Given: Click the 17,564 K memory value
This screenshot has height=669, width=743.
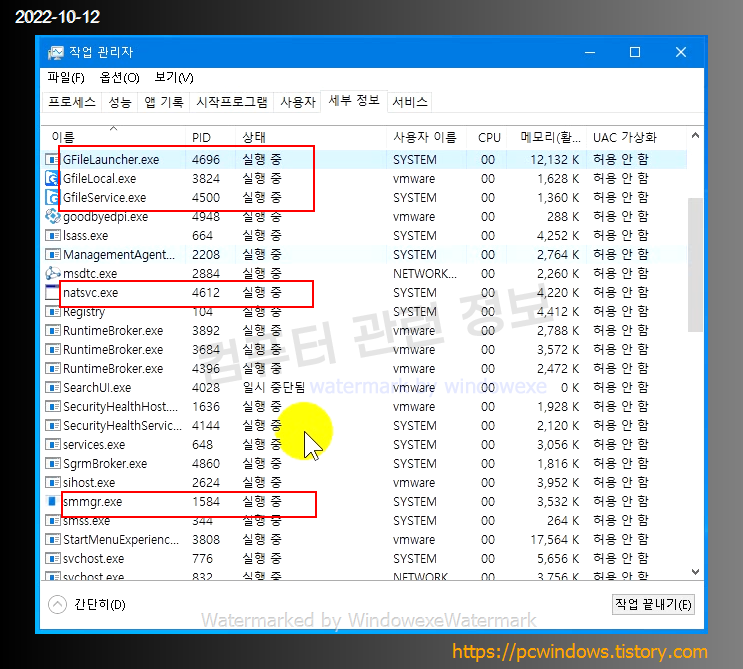Looking at the screenshot, I should [554, 540].
